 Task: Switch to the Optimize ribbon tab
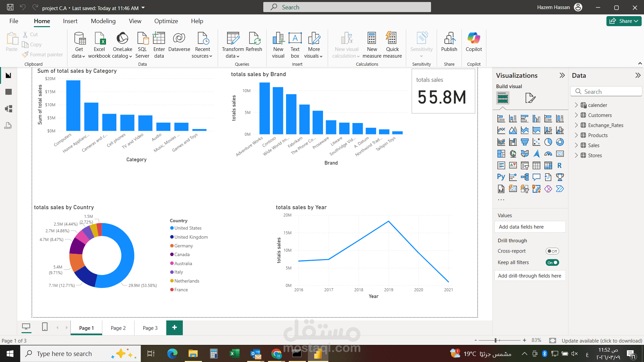pyautogui.click(x=166, y=21)
